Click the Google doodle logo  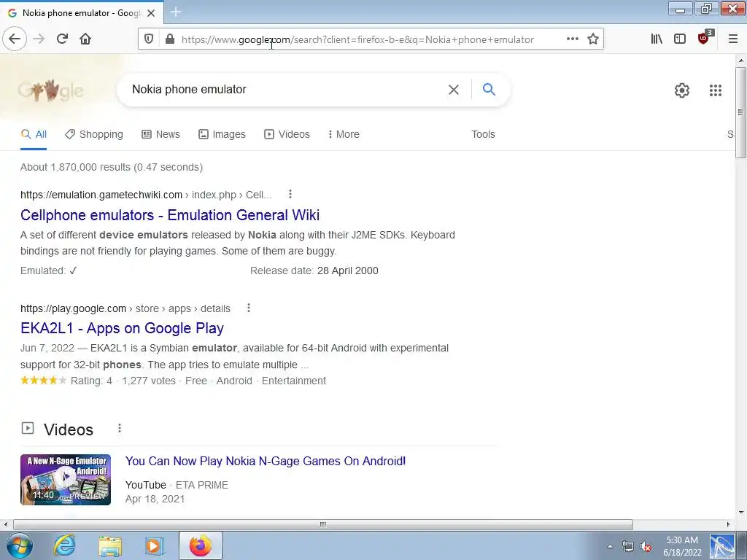pos(50,90)
